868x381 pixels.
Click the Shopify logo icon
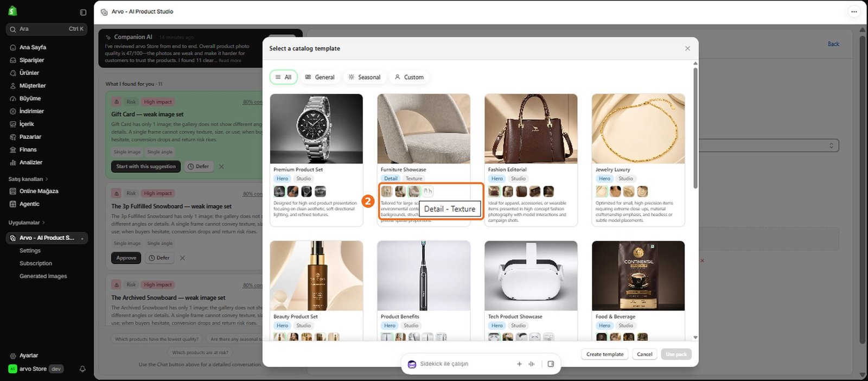[12, 11]
